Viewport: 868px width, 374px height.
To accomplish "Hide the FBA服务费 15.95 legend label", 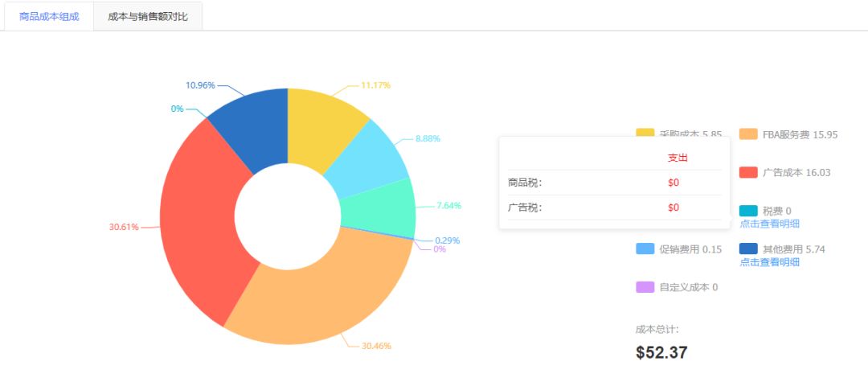I will (800, 134).
